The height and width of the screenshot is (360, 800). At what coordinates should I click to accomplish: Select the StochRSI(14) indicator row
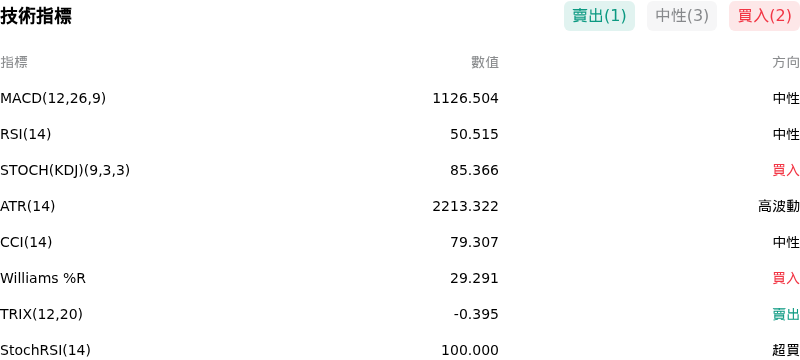click(x=400, y=350)
